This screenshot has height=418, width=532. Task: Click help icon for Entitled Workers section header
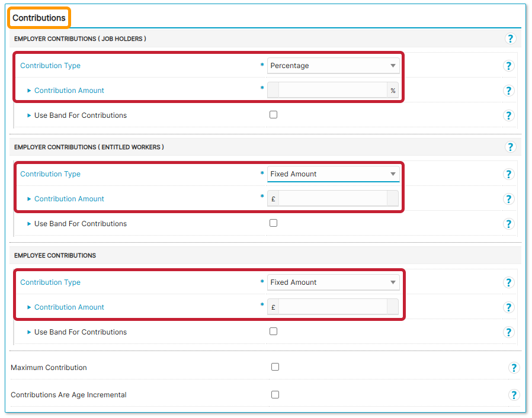click(510, 147)
